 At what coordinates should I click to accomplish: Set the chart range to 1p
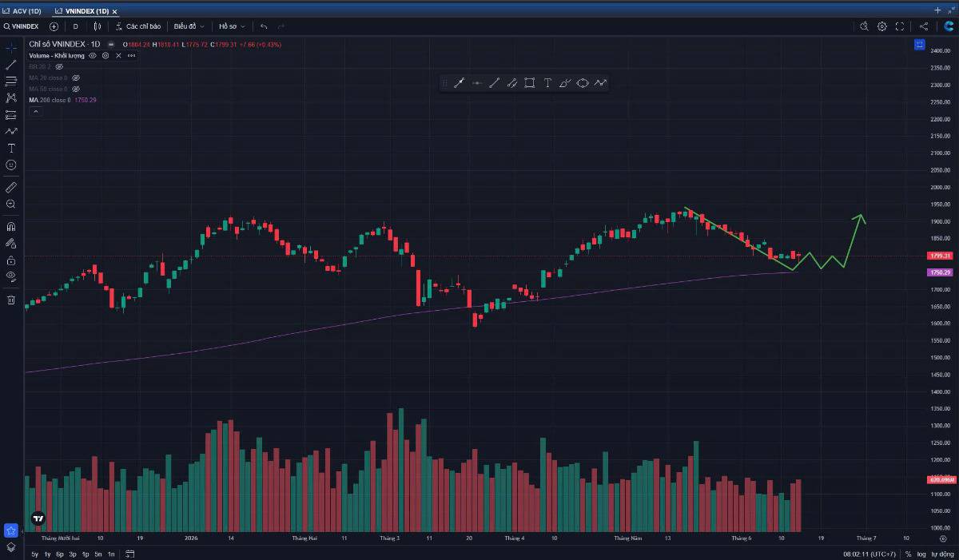click(86, 554)
